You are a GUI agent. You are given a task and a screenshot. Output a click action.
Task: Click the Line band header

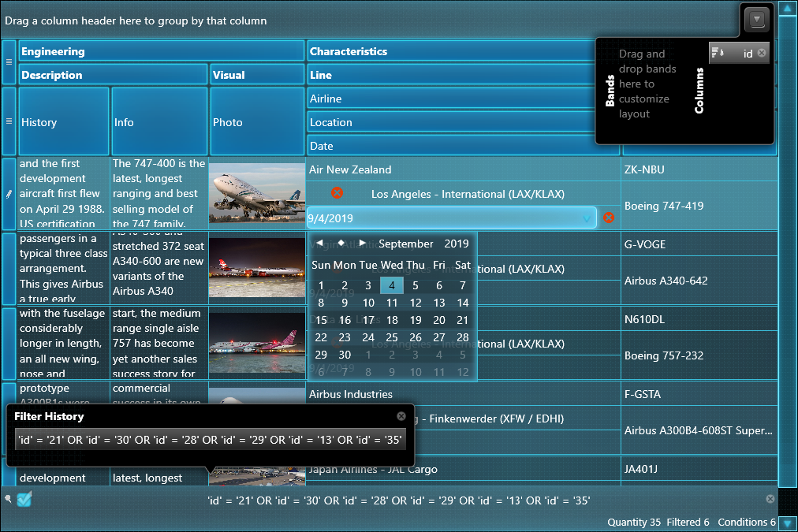[451, 74]
